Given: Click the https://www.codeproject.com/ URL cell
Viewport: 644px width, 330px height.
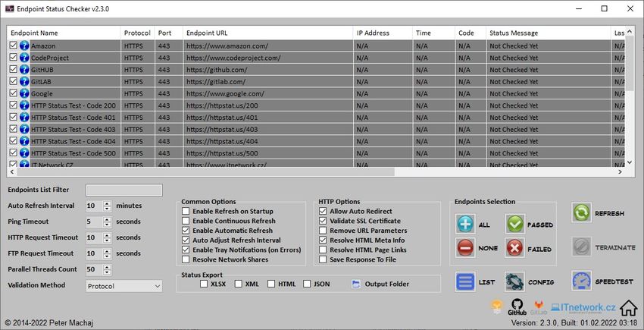Looking at the screenshot, I should [x=267, y=58].
